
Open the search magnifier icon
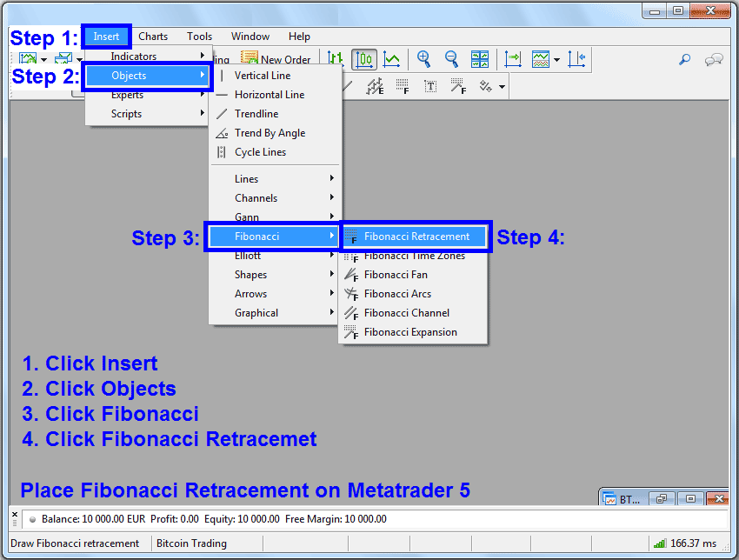pyautogui.click(x=685, y=59)
